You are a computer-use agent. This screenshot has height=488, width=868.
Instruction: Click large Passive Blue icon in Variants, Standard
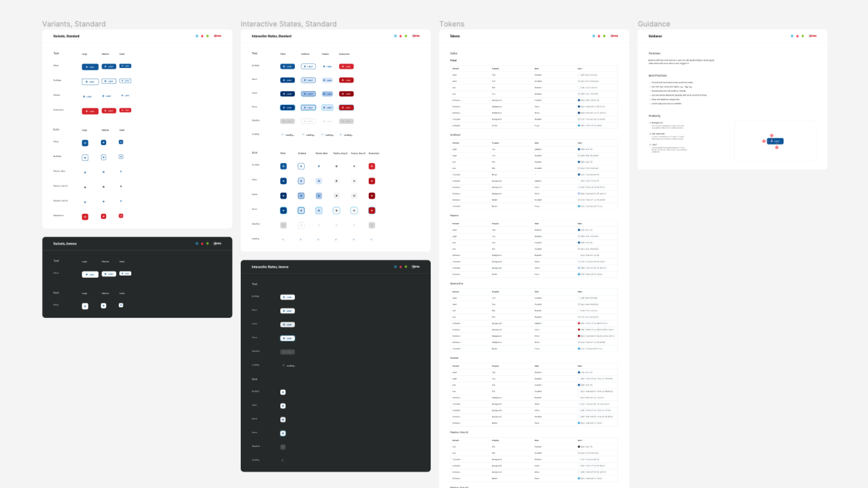tap(85, 173)
